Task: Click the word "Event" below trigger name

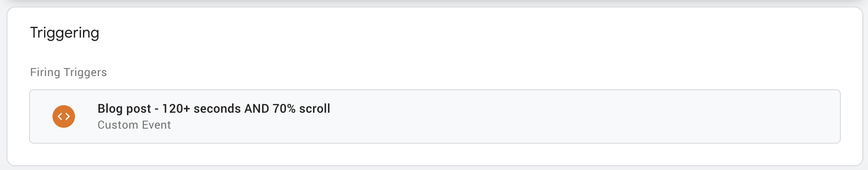Action: [x=157, y=125]
